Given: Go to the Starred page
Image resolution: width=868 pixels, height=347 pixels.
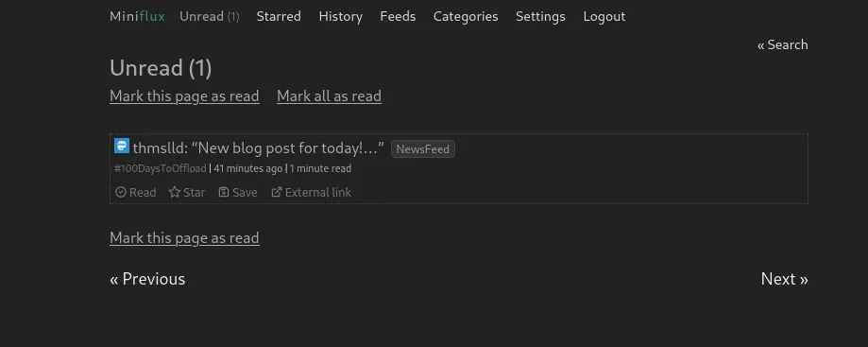Looking at the screenshot, I should pos(279,17).
